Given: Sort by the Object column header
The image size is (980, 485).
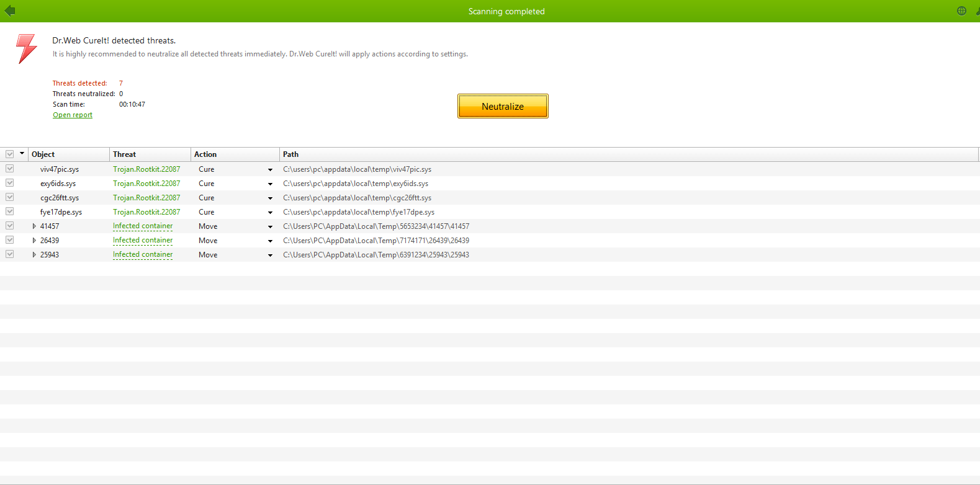Looking at the screenshot, I should pyautogui.click(x=68, y=154).
